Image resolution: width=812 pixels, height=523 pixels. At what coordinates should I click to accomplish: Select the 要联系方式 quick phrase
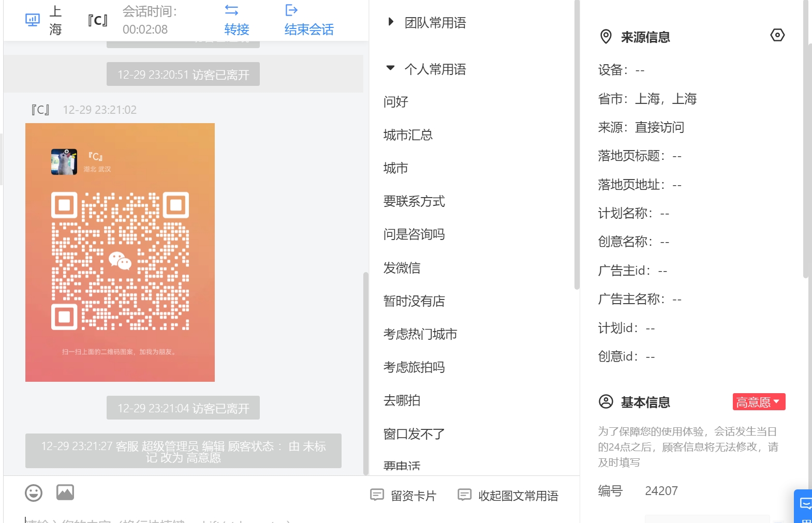coord(414,201)
